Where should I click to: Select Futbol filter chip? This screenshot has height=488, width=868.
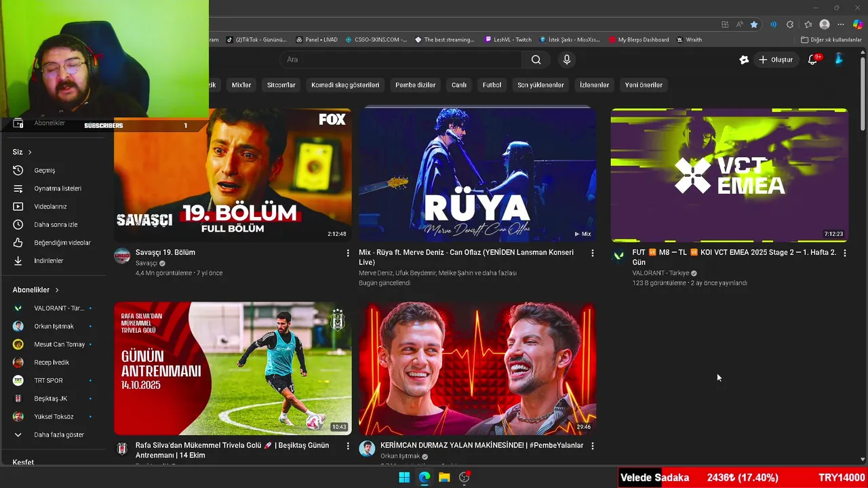492,85
